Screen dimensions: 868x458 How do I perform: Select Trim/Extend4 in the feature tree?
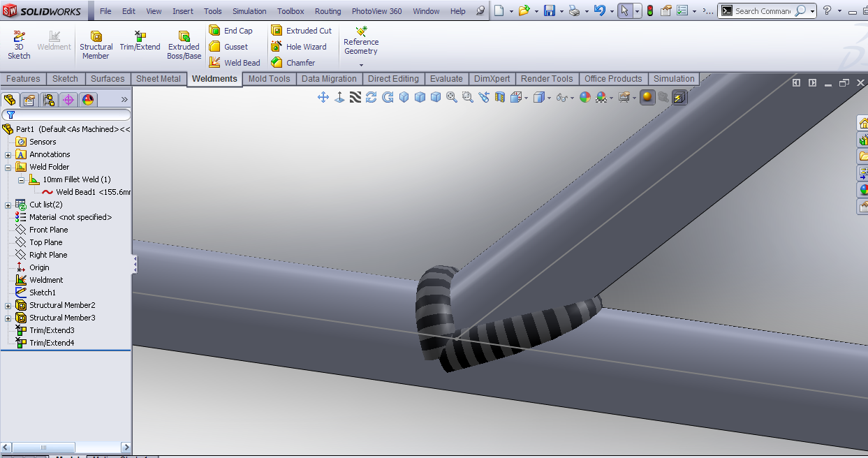pyautogui.click(x=52, y=343)
